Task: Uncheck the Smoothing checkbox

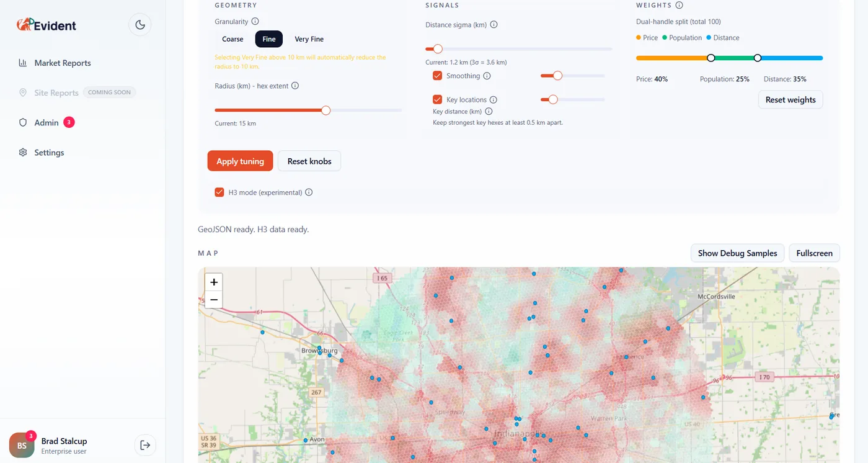Action: (438, 76)
